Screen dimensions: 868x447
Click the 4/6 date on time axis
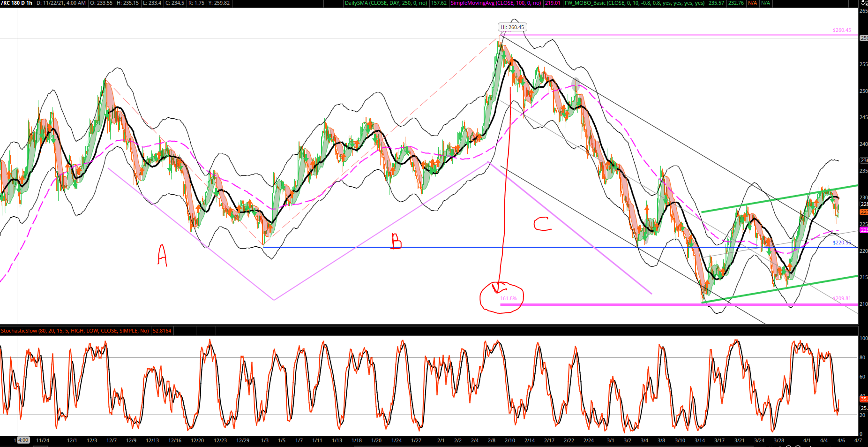pyautogui.click(x=841, y=440)
